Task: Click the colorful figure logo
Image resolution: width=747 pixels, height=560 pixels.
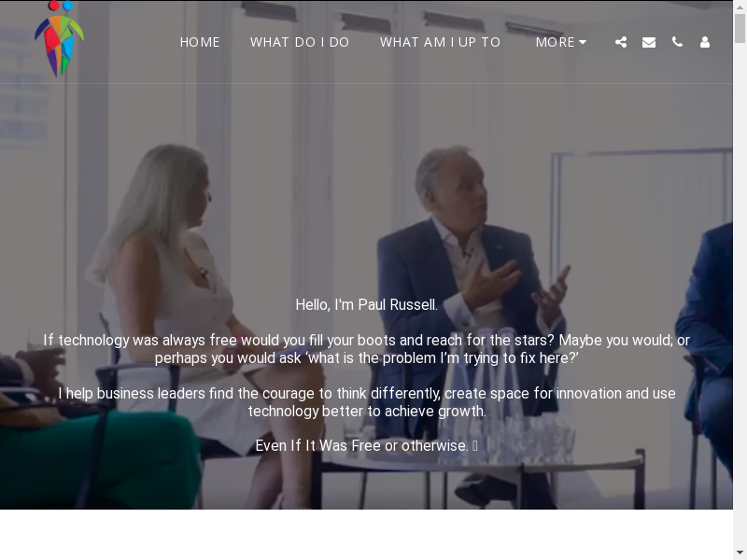Action: point(59,38)
